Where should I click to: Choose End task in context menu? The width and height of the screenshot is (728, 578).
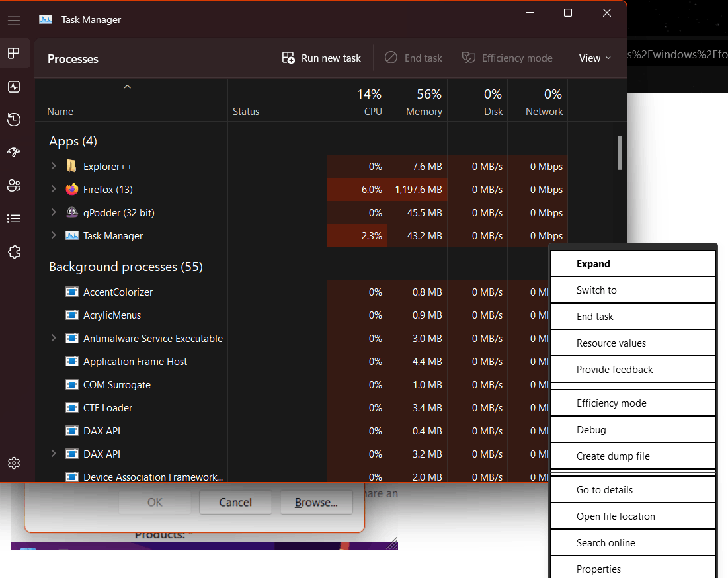pos(633,317)
